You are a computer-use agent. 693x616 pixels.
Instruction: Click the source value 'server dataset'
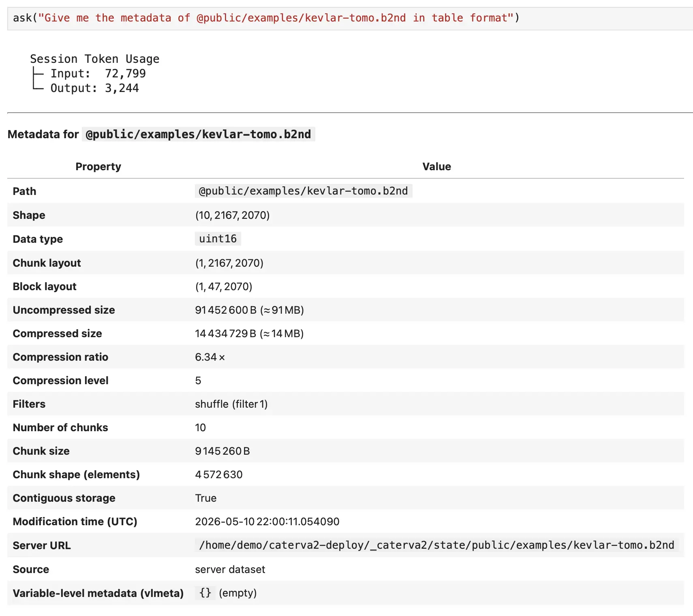click(230, 569)
